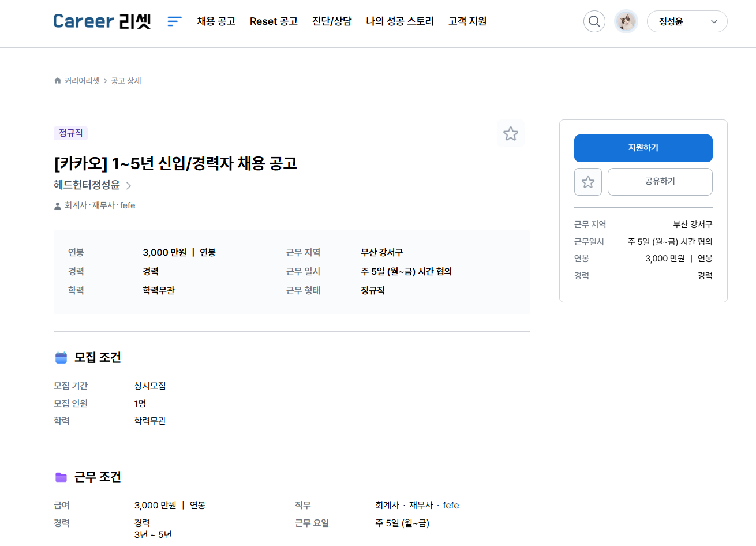
Task: Click the 공고 상세 breadcrumb
Action: click(126, 81)
